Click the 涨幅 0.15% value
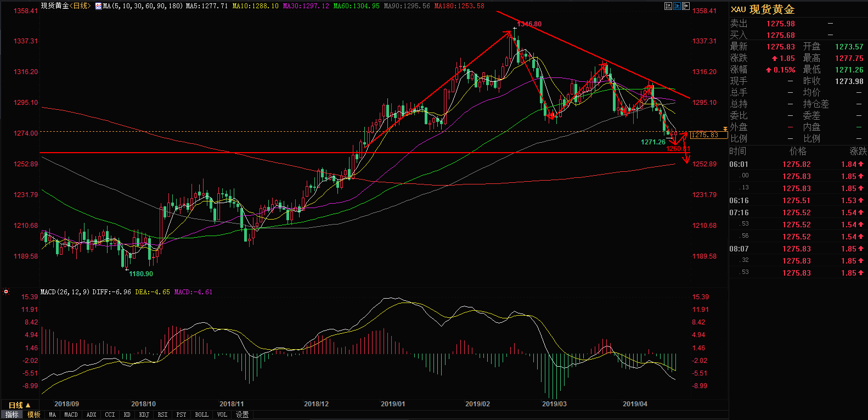868x420 pixels. click(x=781, y=70)
